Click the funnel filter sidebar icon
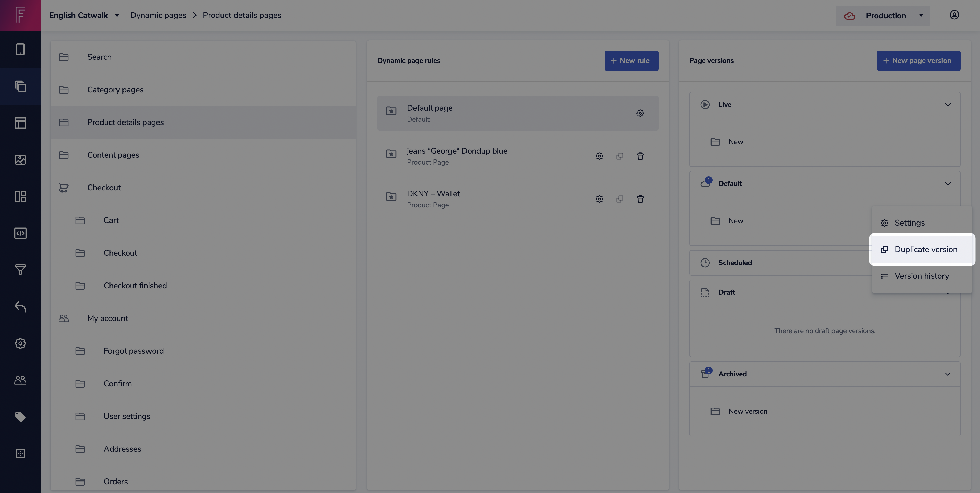This screenshot has height=493, width=980. [x=20, y=270]
